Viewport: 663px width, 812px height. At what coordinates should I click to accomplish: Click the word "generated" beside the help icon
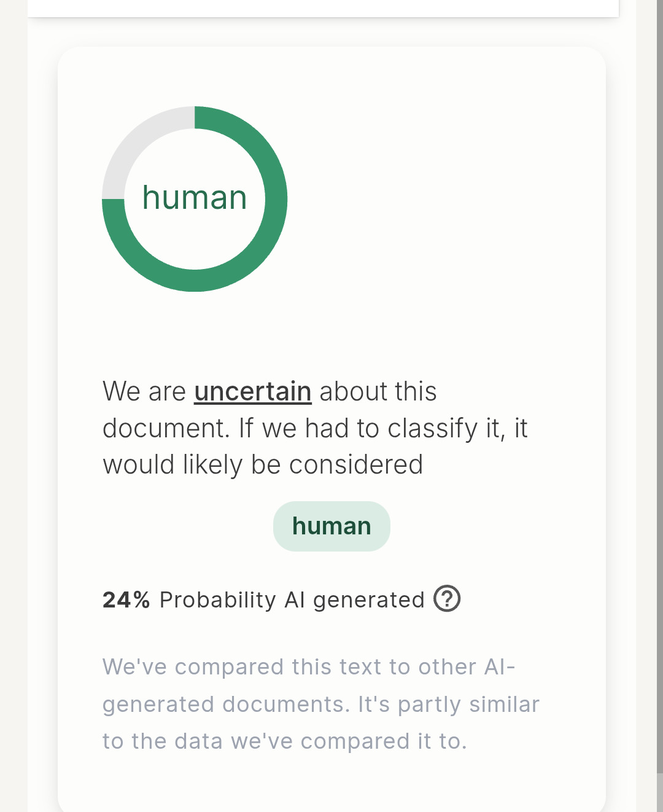pos(368,600)
